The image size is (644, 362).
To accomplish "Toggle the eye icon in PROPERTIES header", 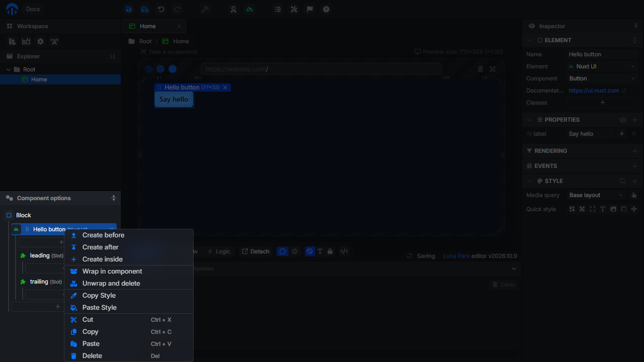I will click(x=623, y=120).
